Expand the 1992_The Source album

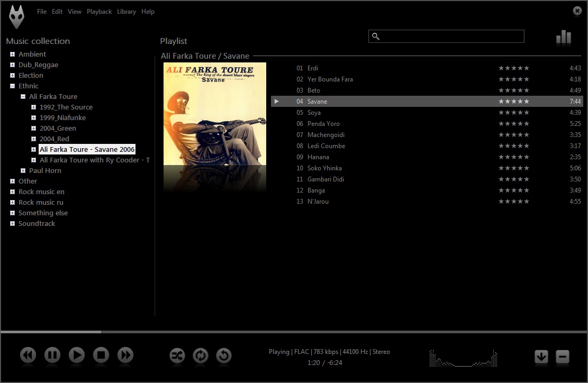33,107
